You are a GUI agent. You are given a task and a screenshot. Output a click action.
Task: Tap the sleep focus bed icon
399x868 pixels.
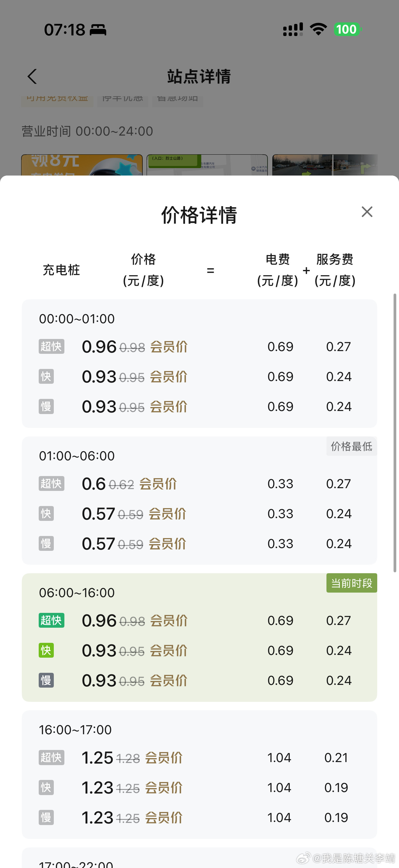pyautogui.click(x=98, y=30)
